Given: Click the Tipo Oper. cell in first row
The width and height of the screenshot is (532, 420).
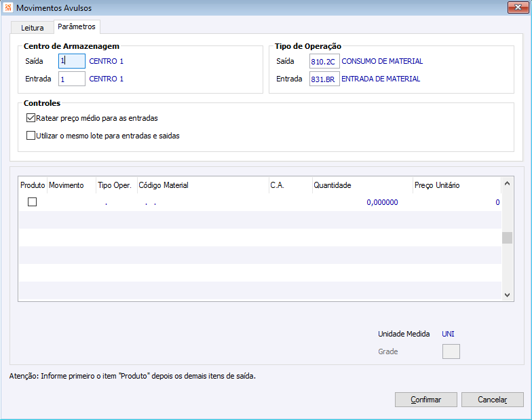Looking at the screenshot, I should [117, 202].
